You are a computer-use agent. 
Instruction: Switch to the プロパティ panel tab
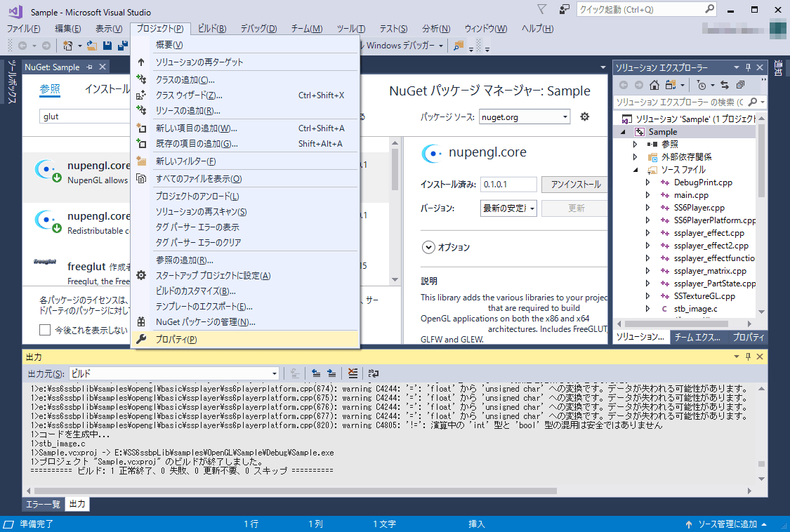pyautogui.click(x=748, y=337)
